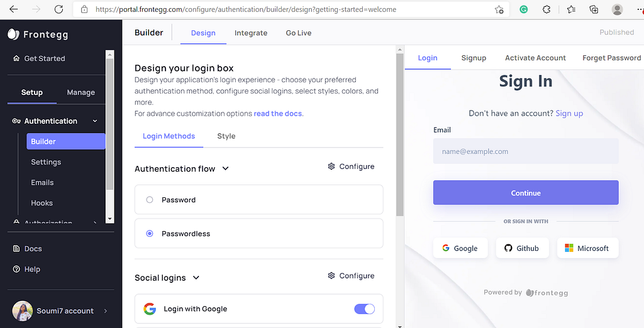Add page to favorites star icon

(x=499, y=9)
